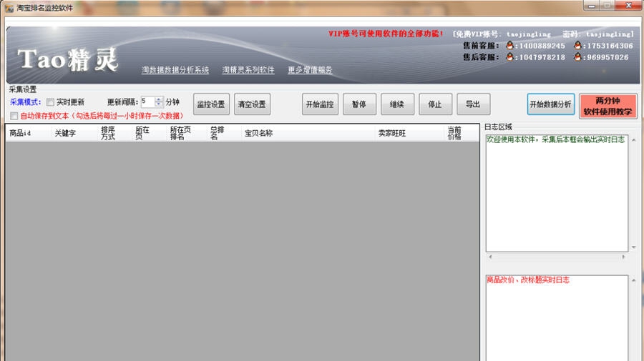The width and height of the screenshot is (644, 361).
Task: Minimize the 淘宝排名监控软件 window
Action: (x=592, y=6)
